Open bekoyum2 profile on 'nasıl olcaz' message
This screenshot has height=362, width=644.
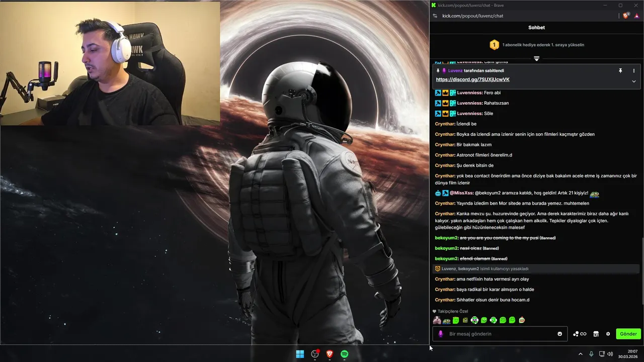pyautogui.click(x=446, y=248)
